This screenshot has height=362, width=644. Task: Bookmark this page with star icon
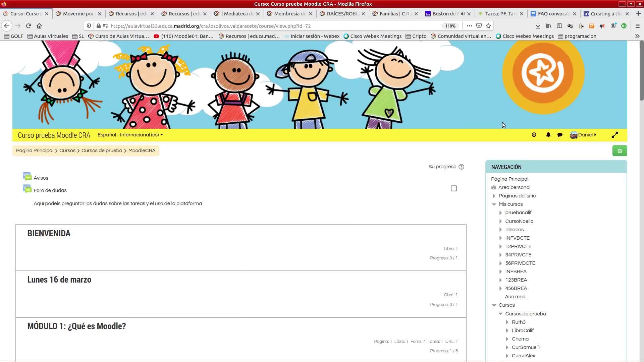(488, 26)
